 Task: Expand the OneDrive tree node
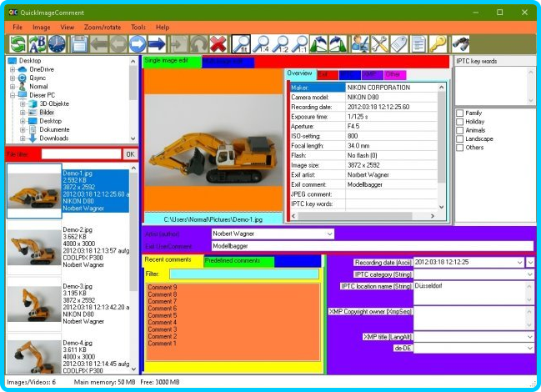13,69
